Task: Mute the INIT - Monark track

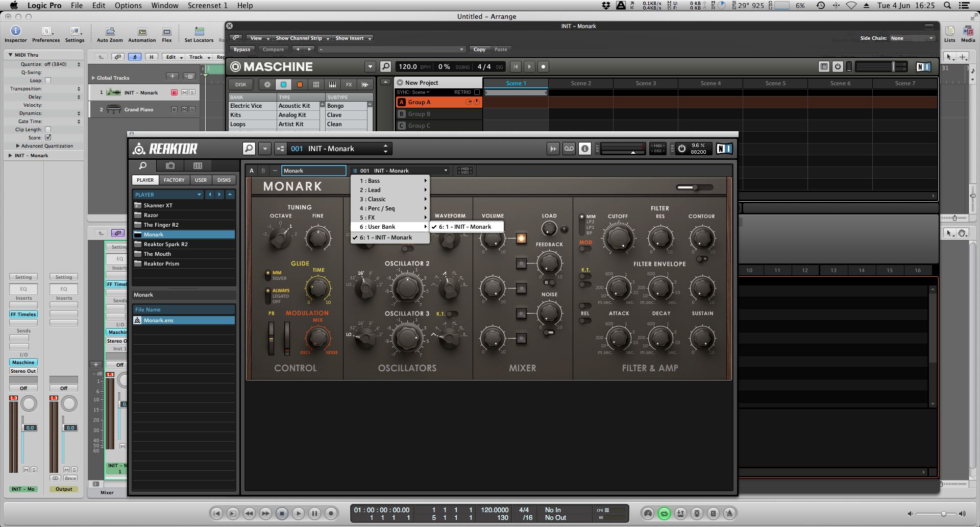Action: [x=185, y=93]
